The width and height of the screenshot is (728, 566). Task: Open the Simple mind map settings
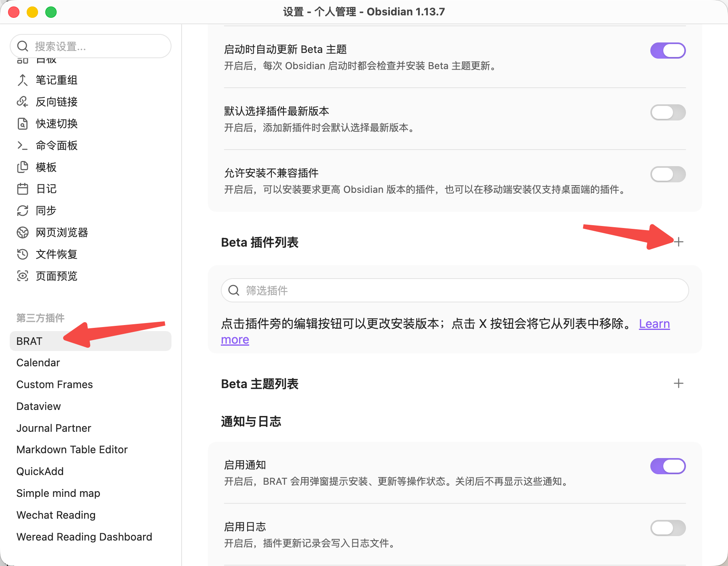point(91,493)
